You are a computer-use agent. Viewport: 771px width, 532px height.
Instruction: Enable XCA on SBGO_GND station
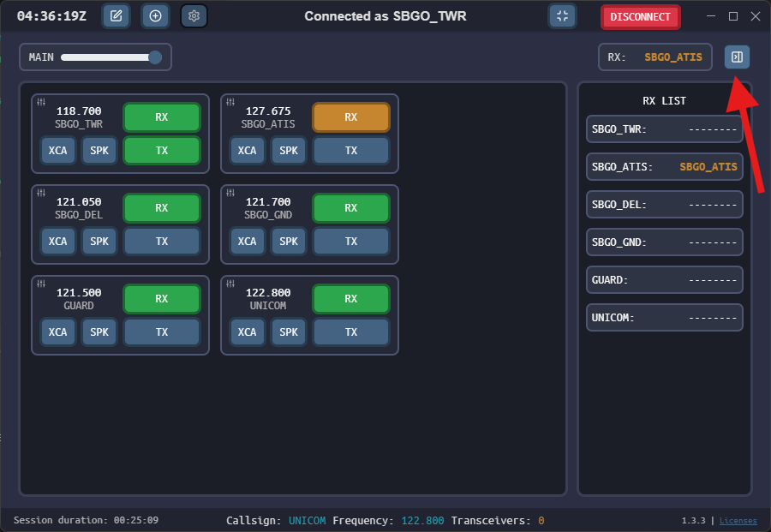(x=247, y=242)
